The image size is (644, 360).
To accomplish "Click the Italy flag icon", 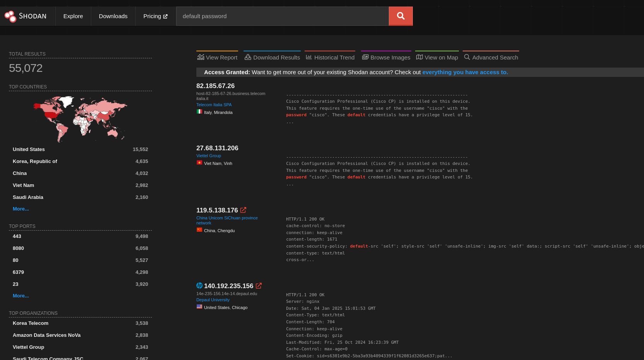I will click(x=199, y=112).
